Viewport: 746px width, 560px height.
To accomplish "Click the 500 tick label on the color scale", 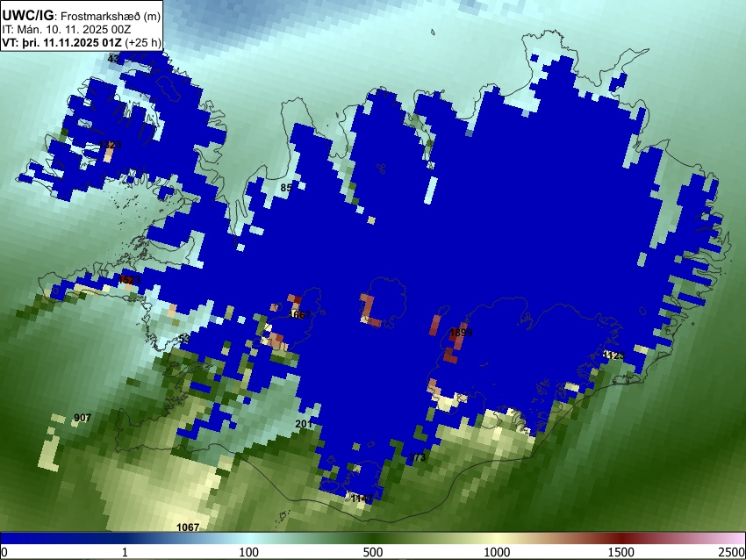I will (x=373, y=552).
